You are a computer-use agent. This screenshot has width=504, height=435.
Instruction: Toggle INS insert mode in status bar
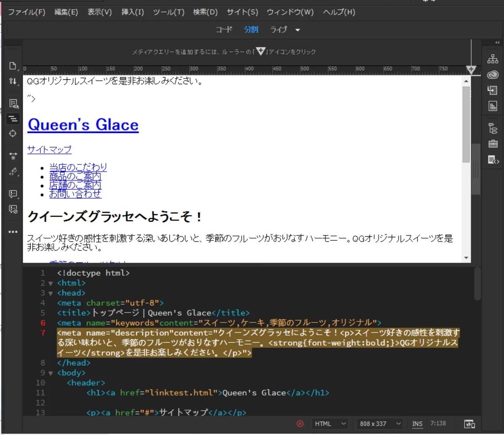pos(417,424)
